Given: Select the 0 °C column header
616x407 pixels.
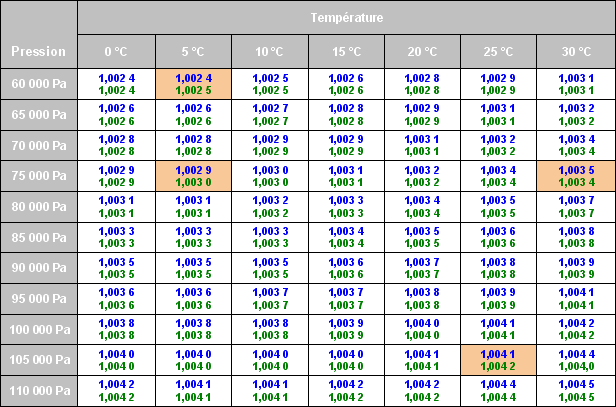Looking at the screenshot, I should click(x=116, y=51).
